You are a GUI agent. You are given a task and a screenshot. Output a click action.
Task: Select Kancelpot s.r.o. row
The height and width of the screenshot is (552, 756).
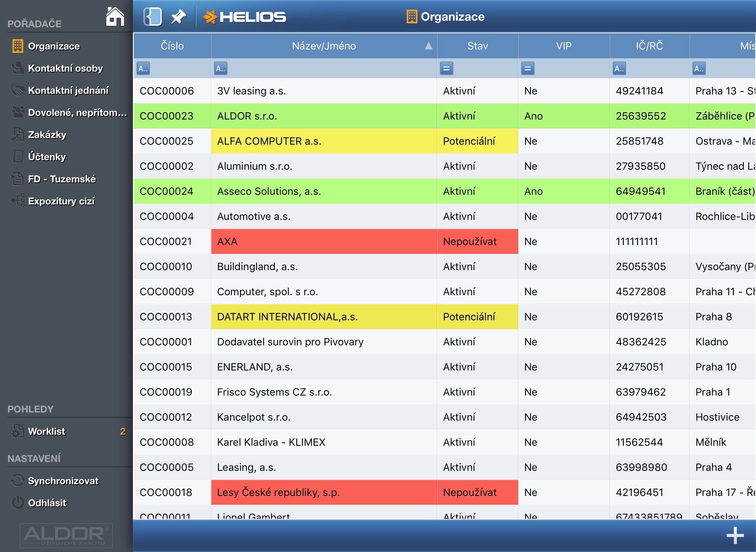click(x=444, y=417)
